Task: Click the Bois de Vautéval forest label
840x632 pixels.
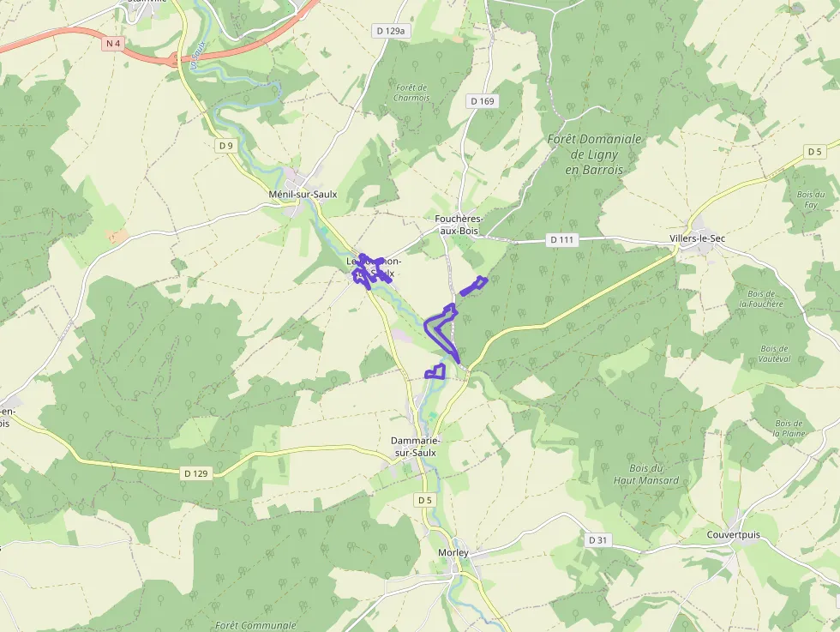Action: pyautogui.click(x=774, y=354)
